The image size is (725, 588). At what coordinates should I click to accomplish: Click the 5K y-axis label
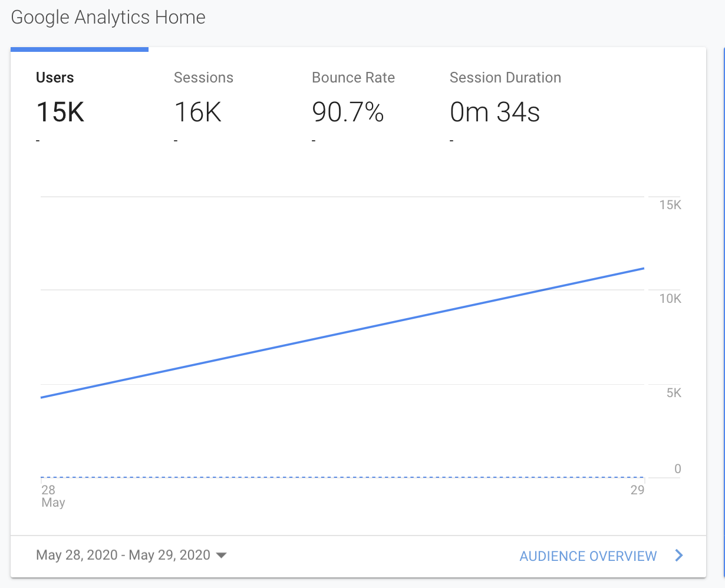(x=674, y=393)
